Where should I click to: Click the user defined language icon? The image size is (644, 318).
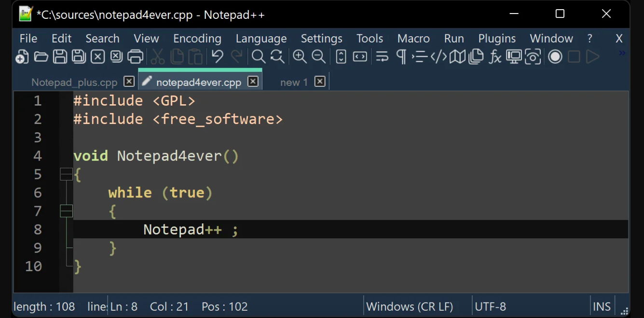tap(438, 57)
